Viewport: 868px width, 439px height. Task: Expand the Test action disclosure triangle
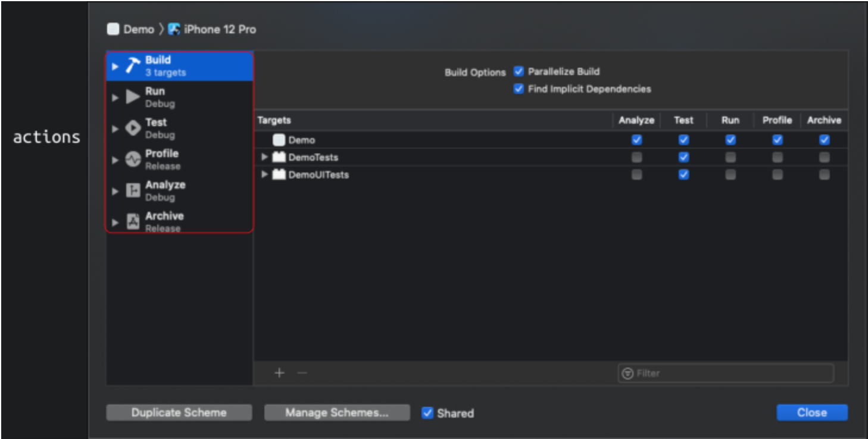(115, 129)
